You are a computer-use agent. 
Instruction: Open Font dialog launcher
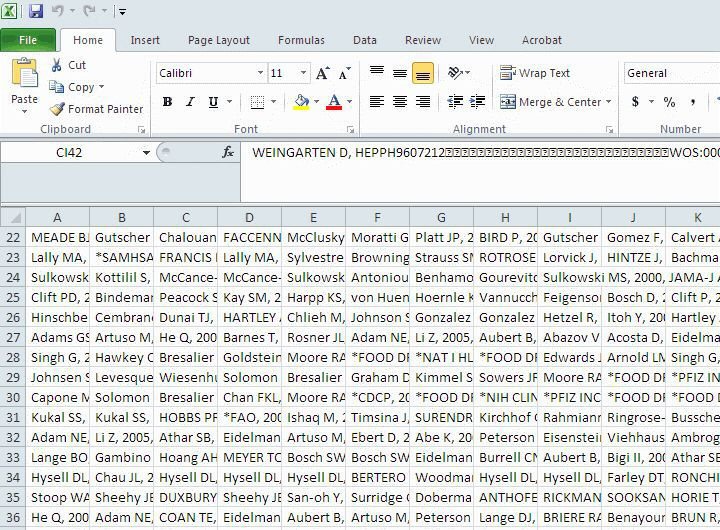click(x=350, y=130)
